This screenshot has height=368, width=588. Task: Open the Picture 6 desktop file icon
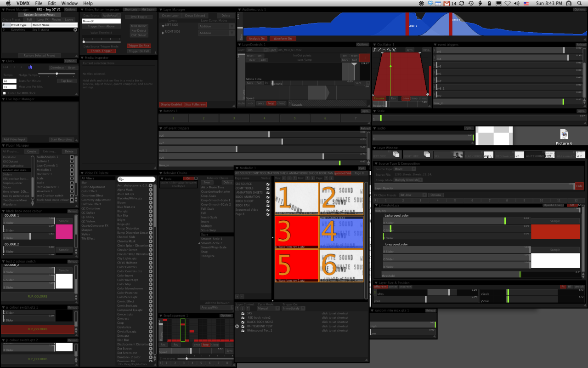[x=564, y=134]
